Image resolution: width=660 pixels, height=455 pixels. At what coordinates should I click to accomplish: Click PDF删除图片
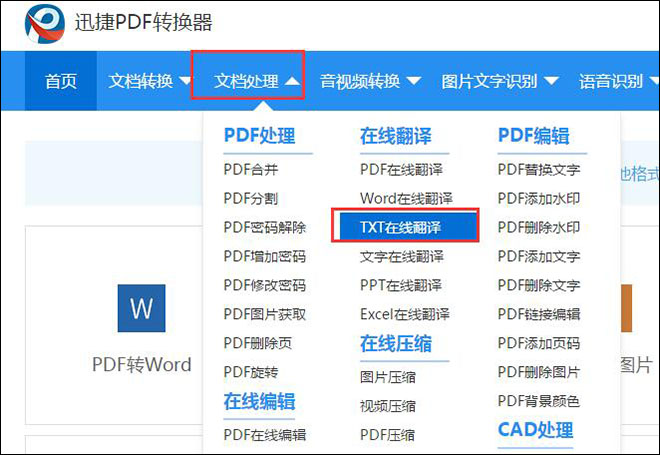[x=539, y=372]
